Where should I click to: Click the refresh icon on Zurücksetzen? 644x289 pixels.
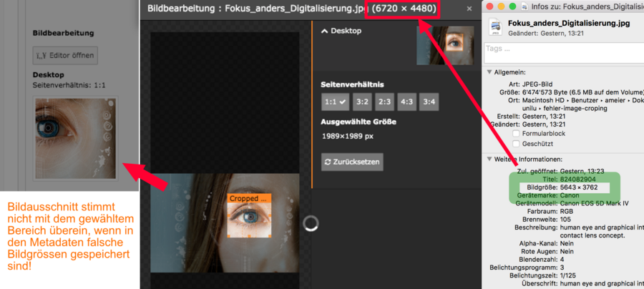(327, 162)
